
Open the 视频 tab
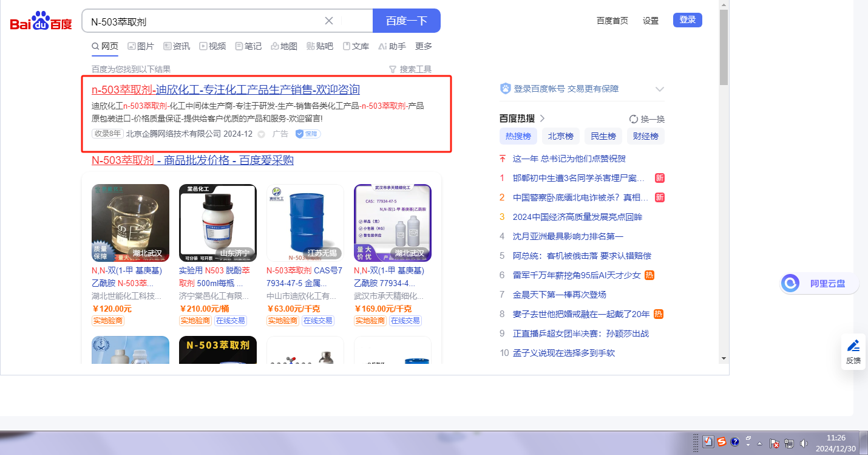(x=212, y=46)
